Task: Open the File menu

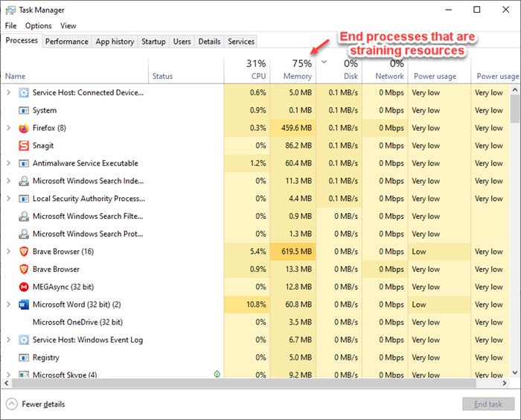Action: coord(10,25)
